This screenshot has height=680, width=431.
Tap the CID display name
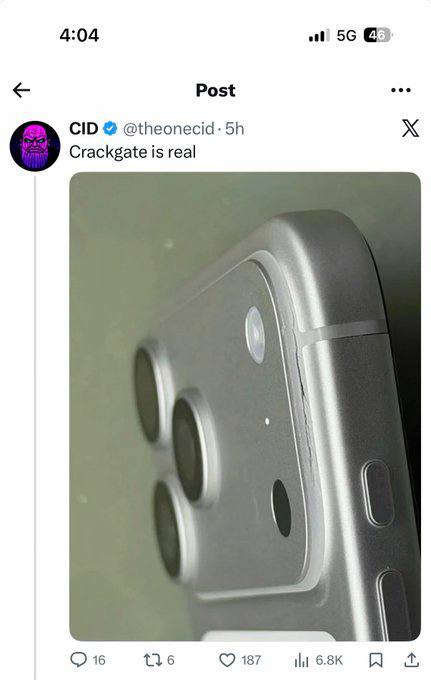click(x=84, y=128)
